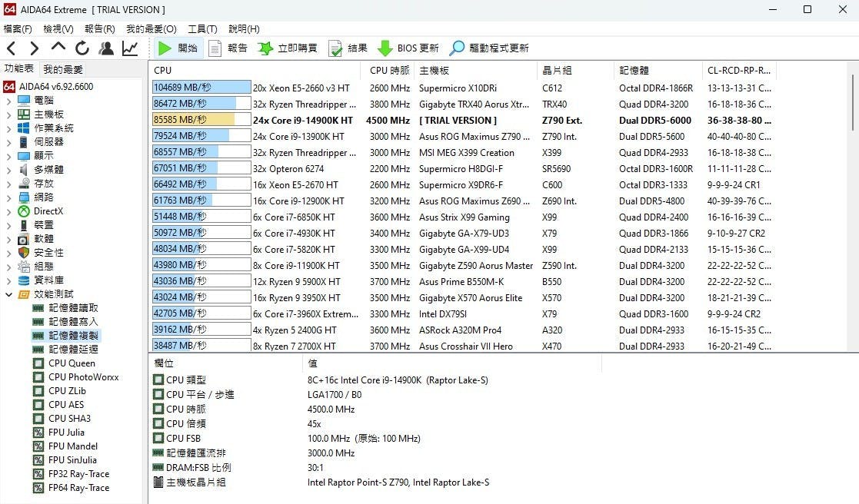Image resolution: width=859 pixels, height=504 pixels.
Task: Click BIOS 更新 update button
Action: pyautogui.click(x=408, y=48)
